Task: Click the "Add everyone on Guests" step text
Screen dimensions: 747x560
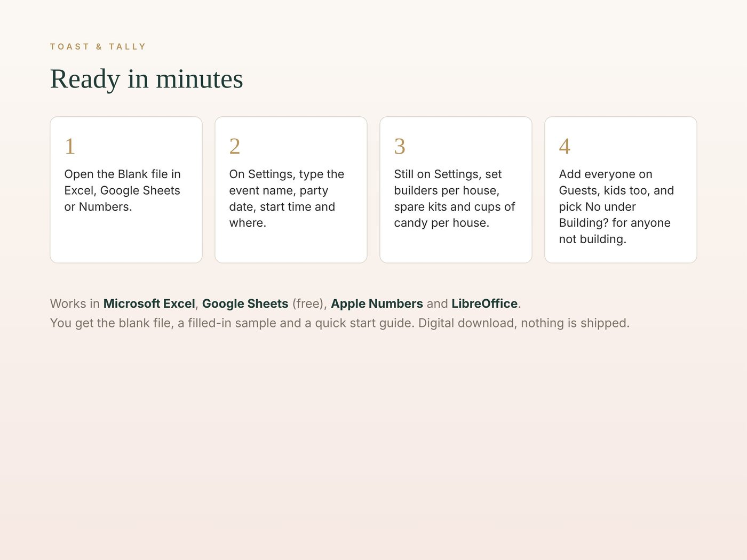Action: click(x=617, y=206)
